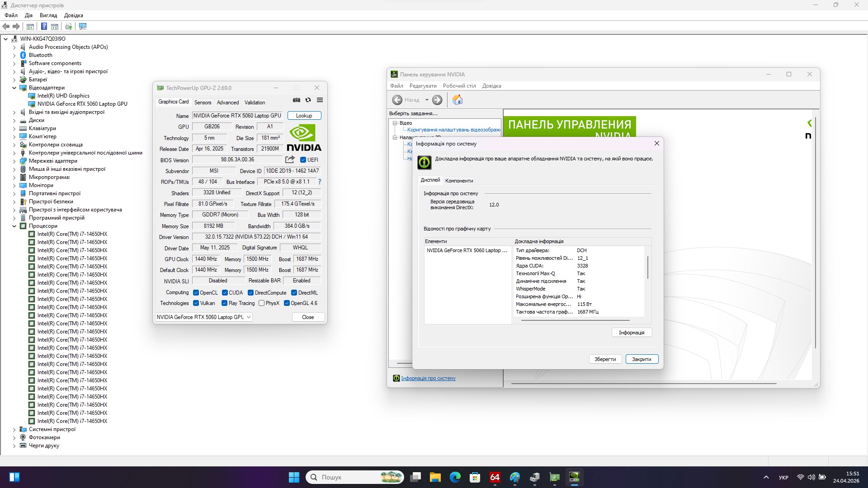Expand the Bluetooth device category

tap(14, 55)
